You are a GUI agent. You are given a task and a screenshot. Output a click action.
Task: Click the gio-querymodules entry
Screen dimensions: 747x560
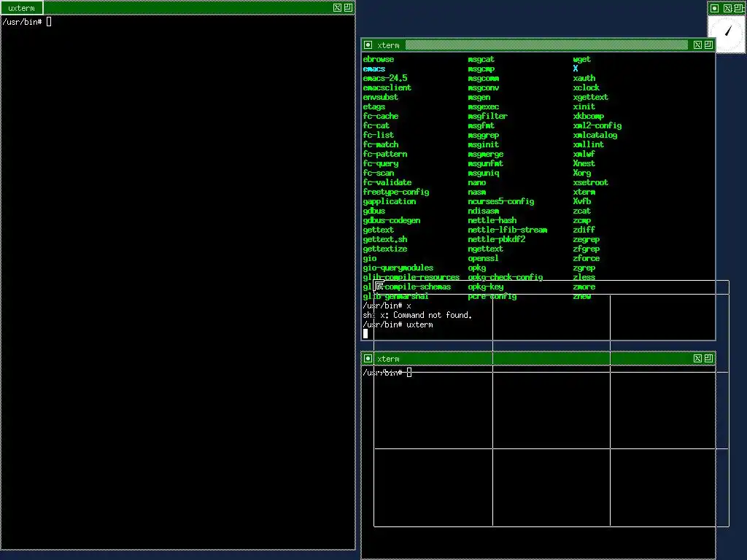pos(398,268)
